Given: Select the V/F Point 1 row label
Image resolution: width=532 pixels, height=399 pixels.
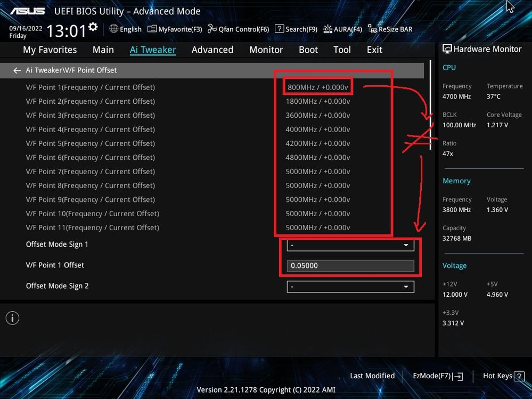Looking at the screenshot, I should (x=90, y=87).
